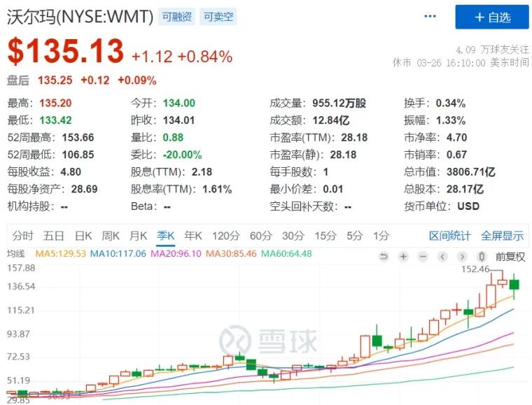Switch to the 60分 interval
Viewport: 532px width, 405px height.
point(260,236)
